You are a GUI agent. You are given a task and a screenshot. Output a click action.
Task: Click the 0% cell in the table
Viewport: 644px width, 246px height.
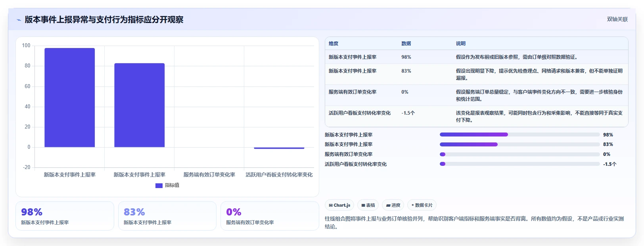click(x=404, y=92)
